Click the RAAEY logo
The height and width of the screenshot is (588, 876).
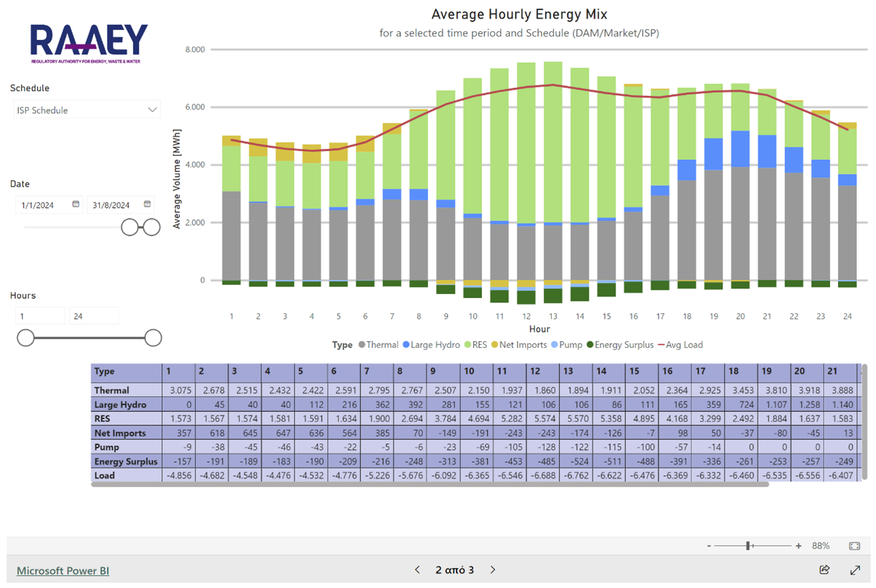89,44
